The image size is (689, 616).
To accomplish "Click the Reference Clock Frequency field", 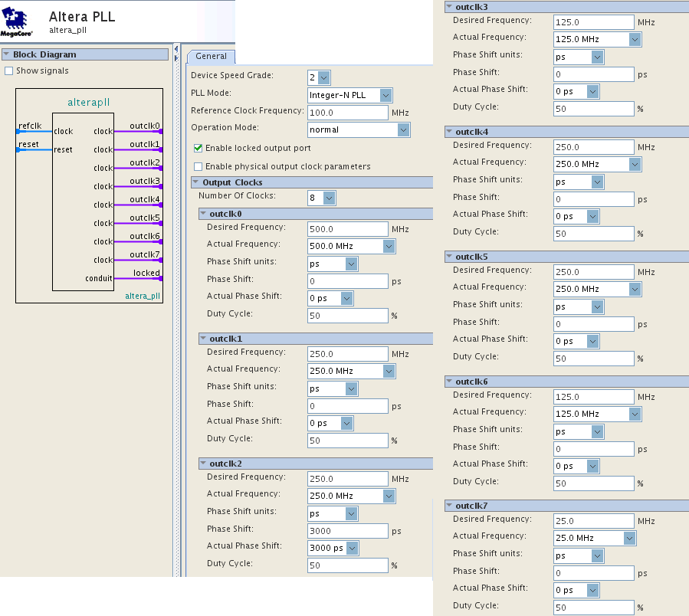I will [x=348, y=113].
